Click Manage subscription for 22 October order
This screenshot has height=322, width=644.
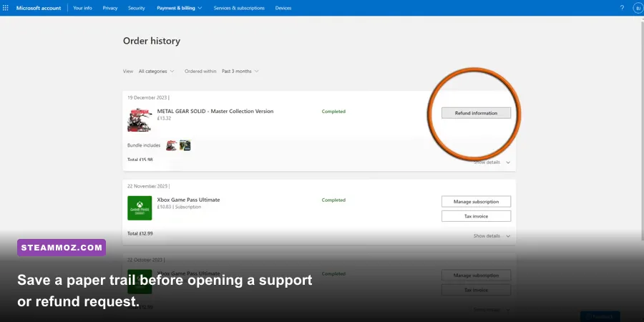coord(476,275)
